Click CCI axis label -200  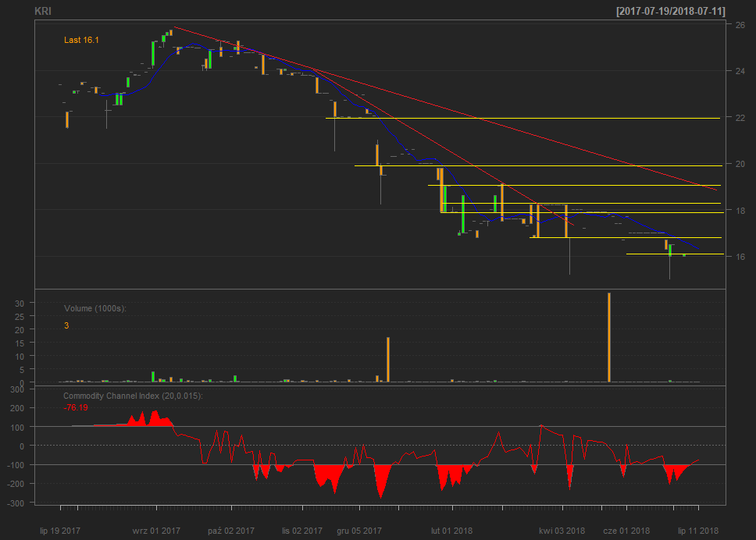pyautogui.click(x=16, y=484)
